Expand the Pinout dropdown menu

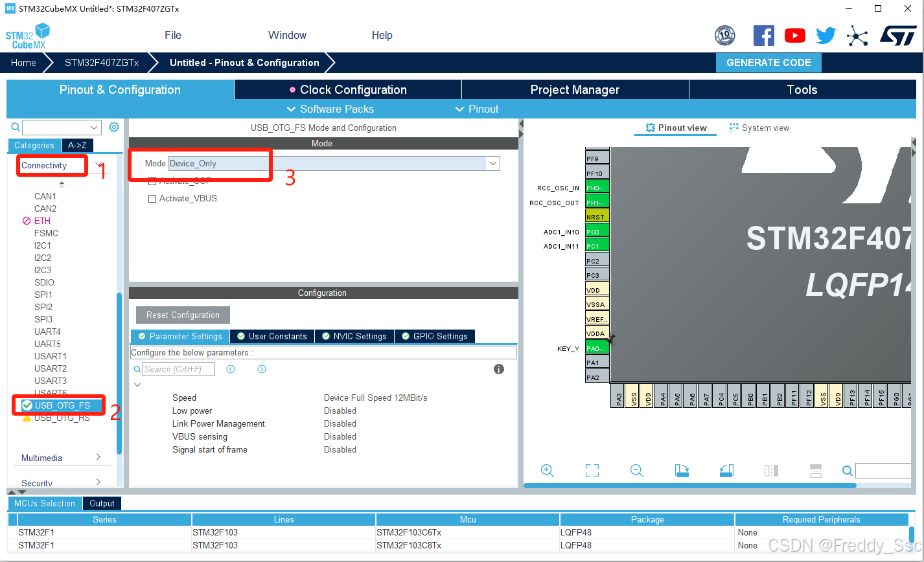pos(477,109)
